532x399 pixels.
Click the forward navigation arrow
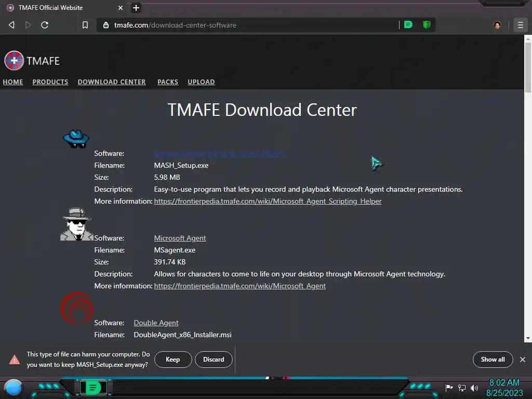[28, 25]
